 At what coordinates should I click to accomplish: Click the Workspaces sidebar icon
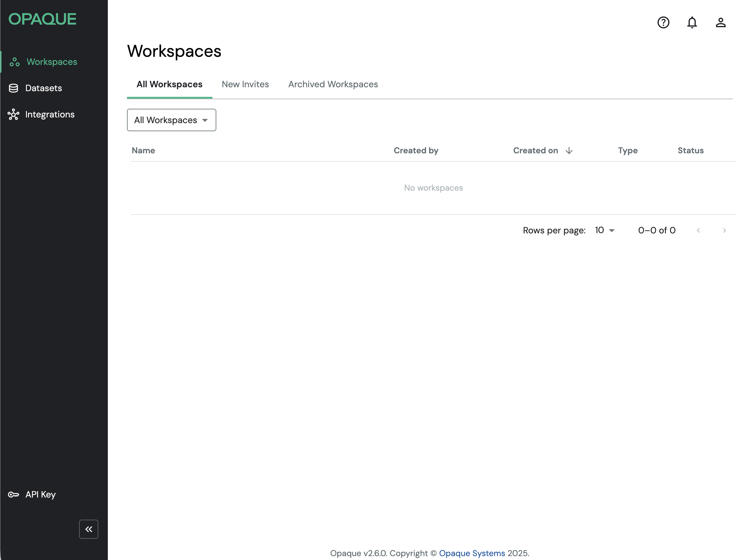[x=14, y=62]
